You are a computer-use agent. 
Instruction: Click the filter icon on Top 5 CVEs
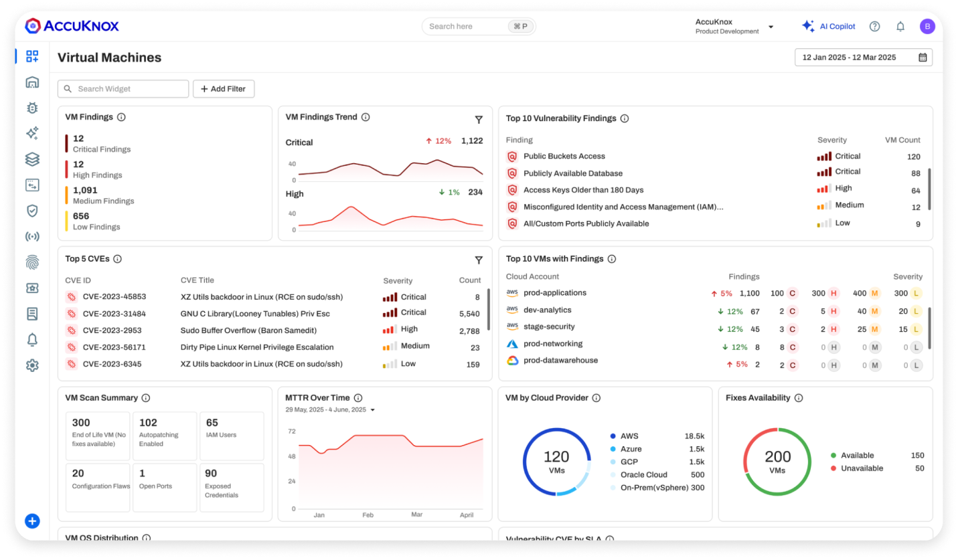tap(479, 260)
